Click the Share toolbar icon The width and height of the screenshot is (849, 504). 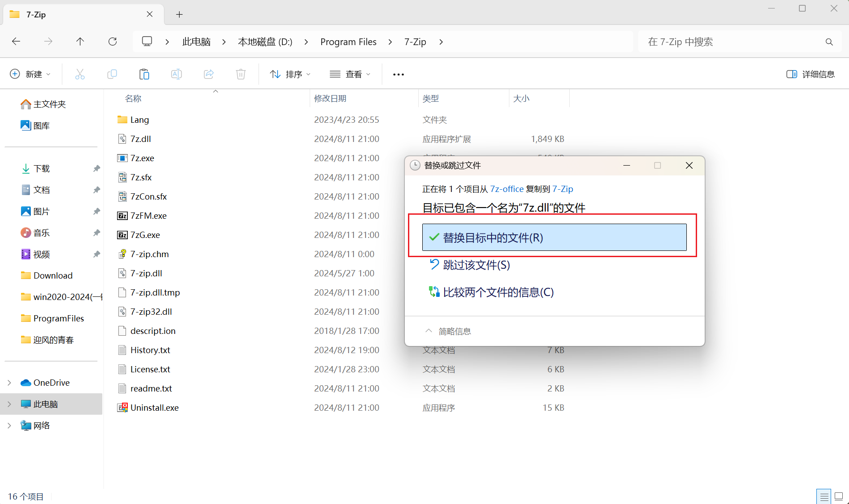209,74
